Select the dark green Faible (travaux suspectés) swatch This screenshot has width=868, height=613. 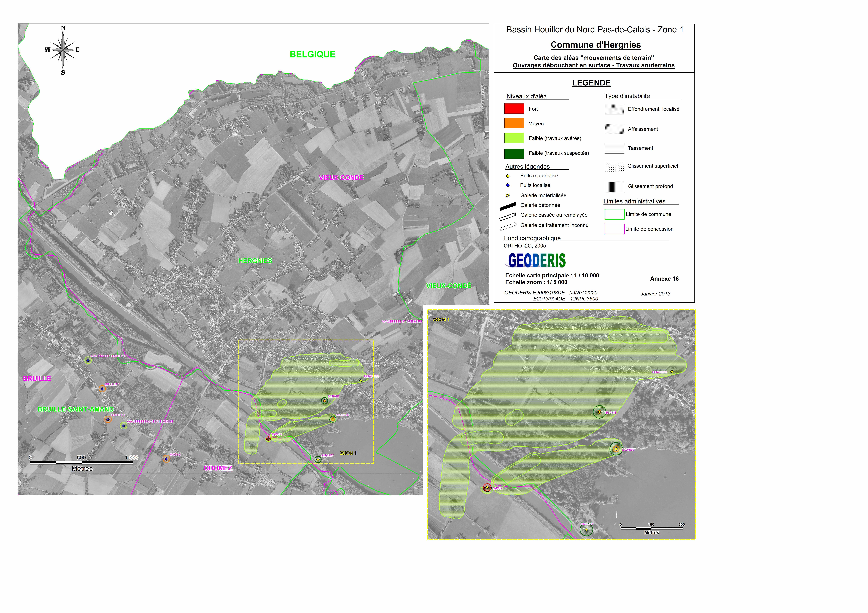pos(514,154)
